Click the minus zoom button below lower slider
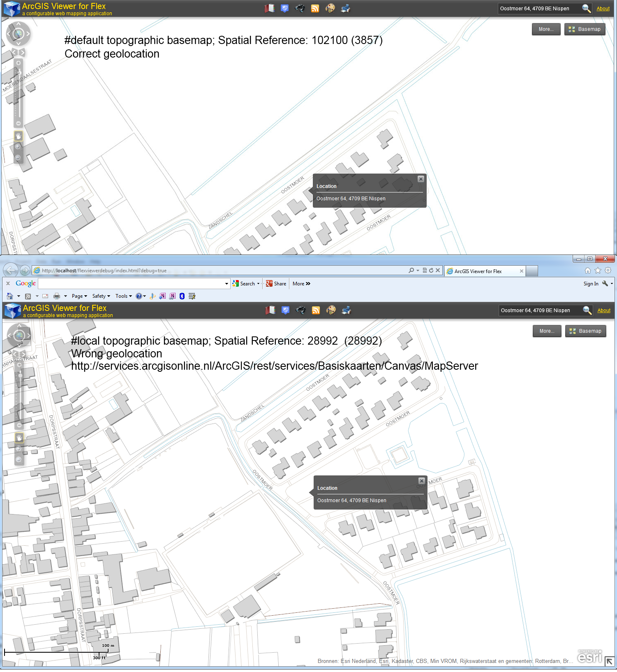Image resolution: width=617 pixels, height=672 pixels. tap(19, 425)
